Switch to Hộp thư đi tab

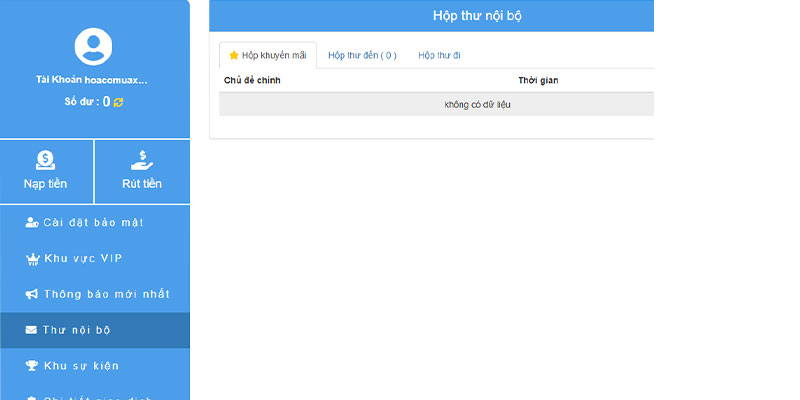pos(439,56)
